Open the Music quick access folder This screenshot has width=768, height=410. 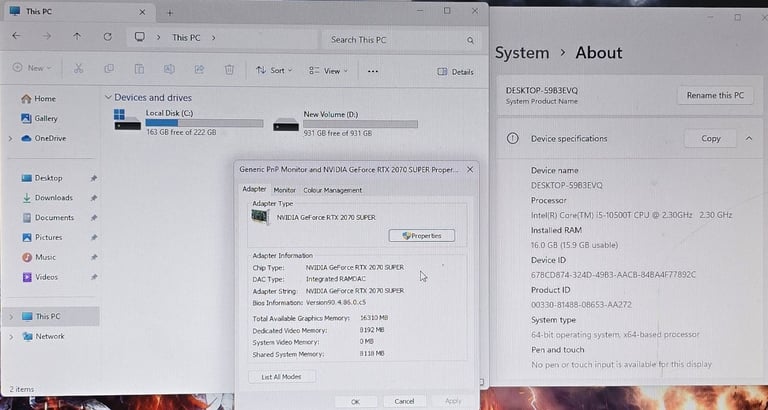point(39,257)
